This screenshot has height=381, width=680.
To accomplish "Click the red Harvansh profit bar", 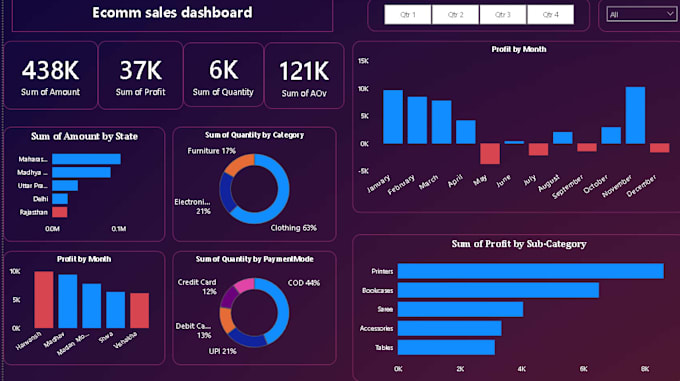I will (44, 300).
